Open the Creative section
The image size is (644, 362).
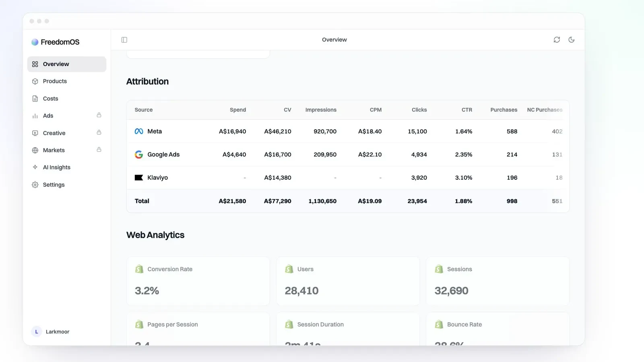pyautogui.click(x=67, y=133)
